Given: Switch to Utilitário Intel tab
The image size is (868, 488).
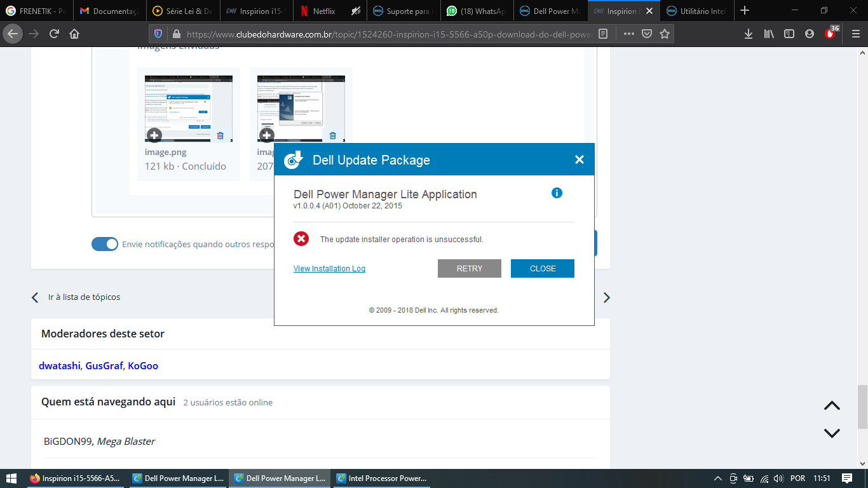Looking at the screenshot, I should (697, 11).
